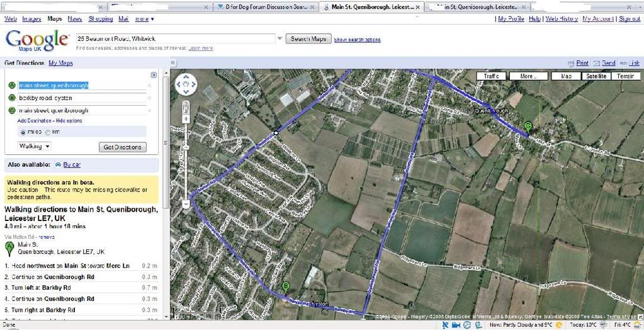Pan the map right with navigation arrow
644x330 pixels.
click(x=193, y=84)
